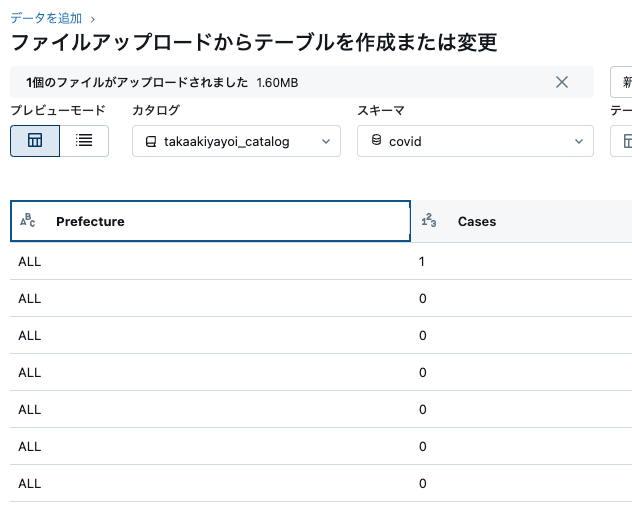Click the breadcrumb chevron separator
Image resolution: width=632 pixels, height=510 pixels.
point(93,19)
